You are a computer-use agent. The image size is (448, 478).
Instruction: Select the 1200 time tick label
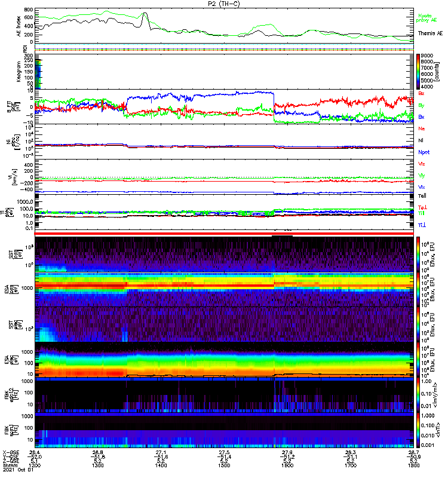point(35,465)
